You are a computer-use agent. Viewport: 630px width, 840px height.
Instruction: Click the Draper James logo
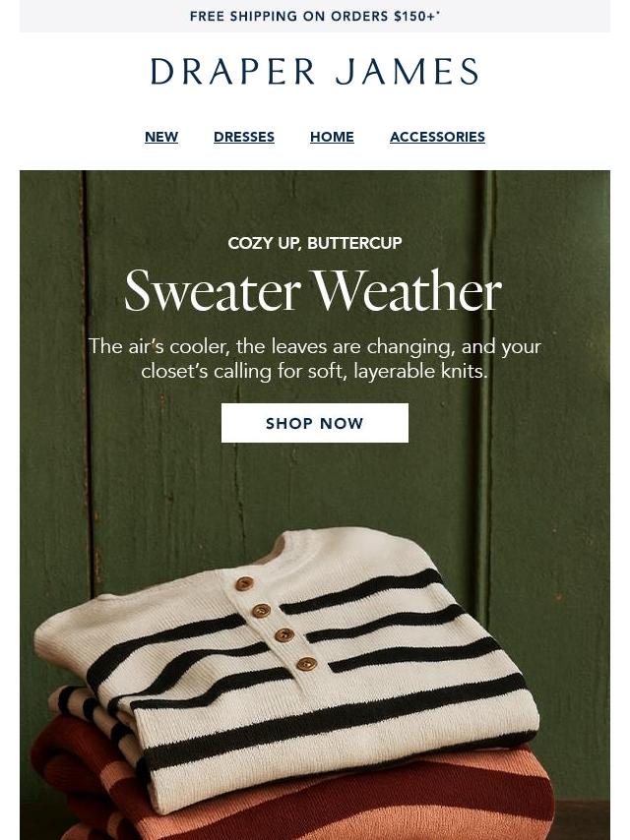pyautogui.click(x=314, y=71)
